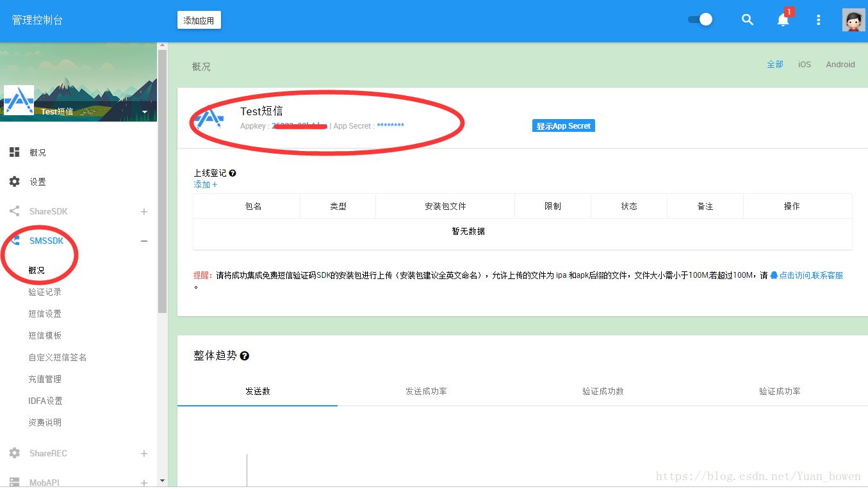868x489 pixels.
Task: Click the ShareSDK share icon
Action: coord(14,211)
